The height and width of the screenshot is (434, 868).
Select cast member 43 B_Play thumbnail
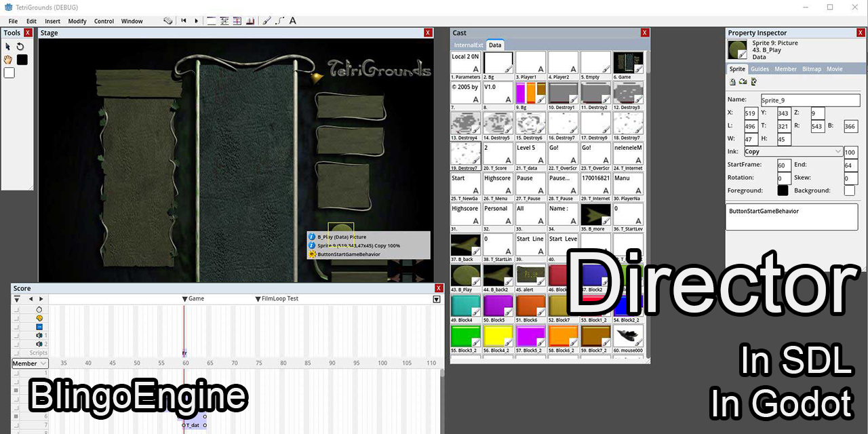[x=465, y=276]
